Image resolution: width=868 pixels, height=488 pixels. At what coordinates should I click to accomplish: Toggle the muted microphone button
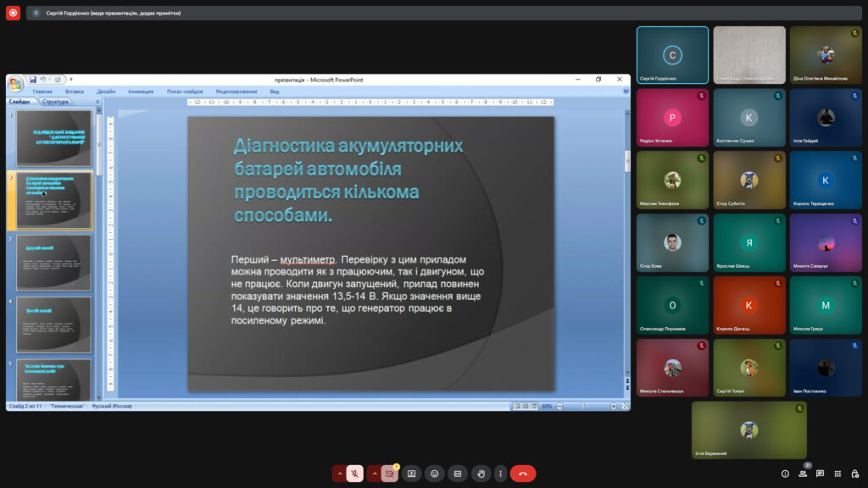click(355, 474)
